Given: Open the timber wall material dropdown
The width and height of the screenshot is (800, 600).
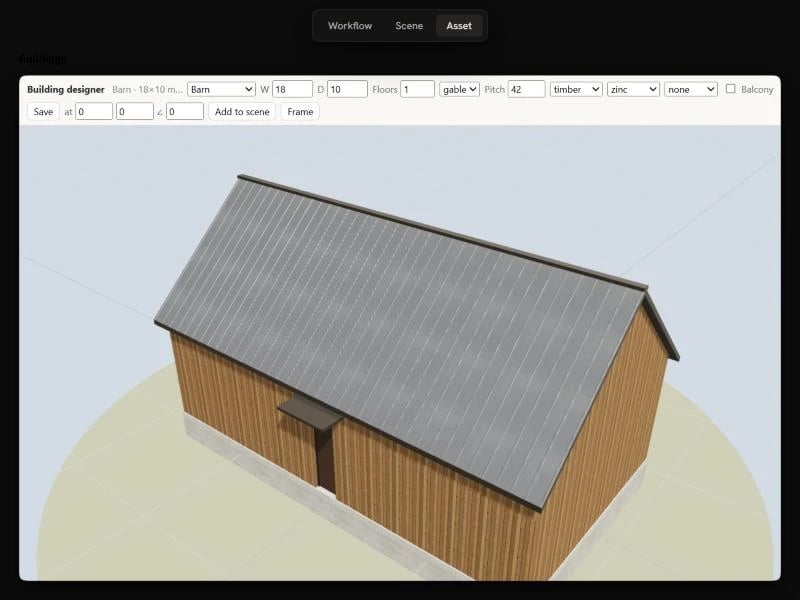Looking at the screenshot, I should pos(576,89).
